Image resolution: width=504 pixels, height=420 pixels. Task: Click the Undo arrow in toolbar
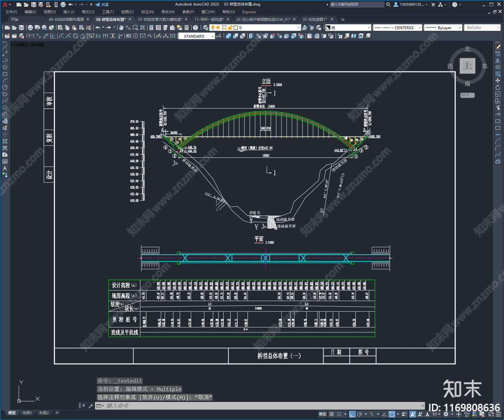pos(98,28)
